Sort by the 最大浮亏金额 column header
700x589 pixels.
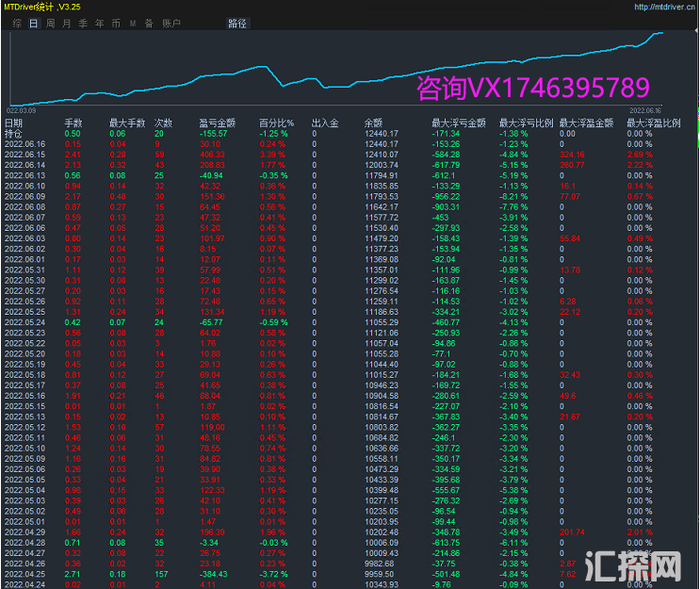pyautogui.click(x=457, y=123)
